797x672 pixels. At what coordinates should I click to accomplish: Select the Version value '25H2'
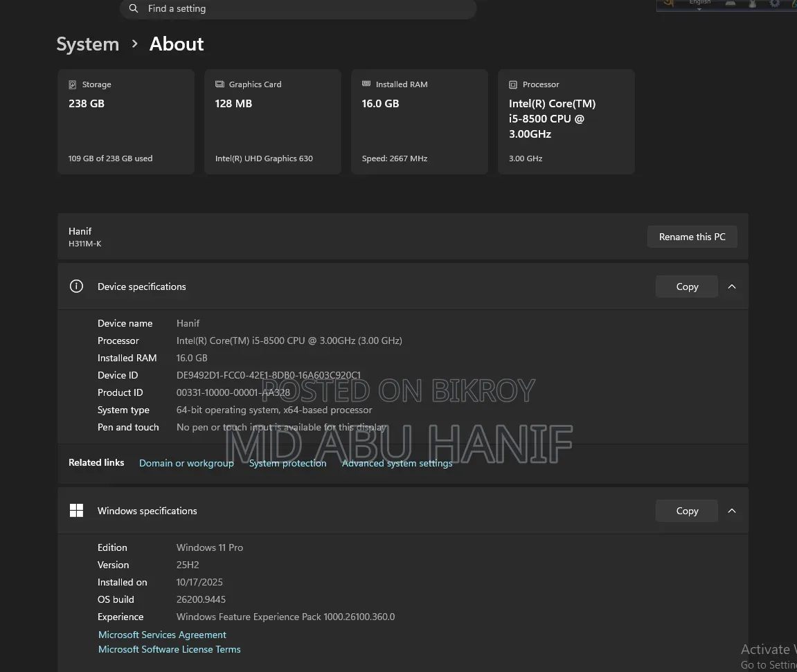pos(188,565)
